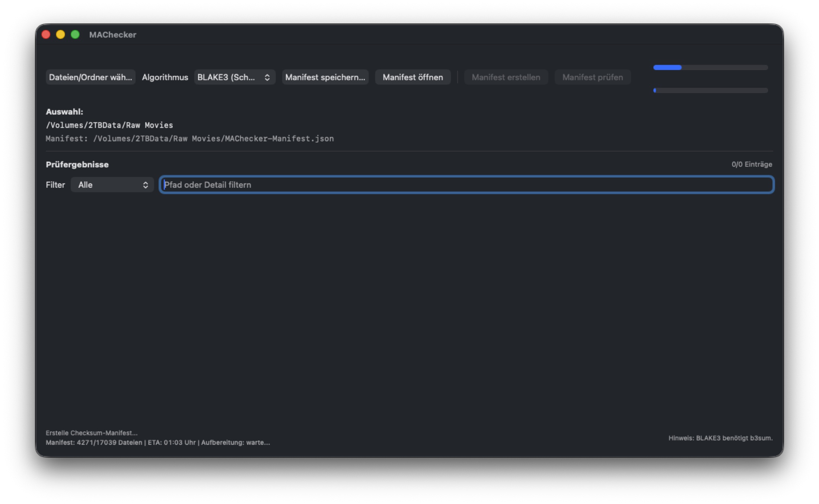Click the upper overall progress bar
Viewport: 819px width, 504px height.
coord(710,68)
